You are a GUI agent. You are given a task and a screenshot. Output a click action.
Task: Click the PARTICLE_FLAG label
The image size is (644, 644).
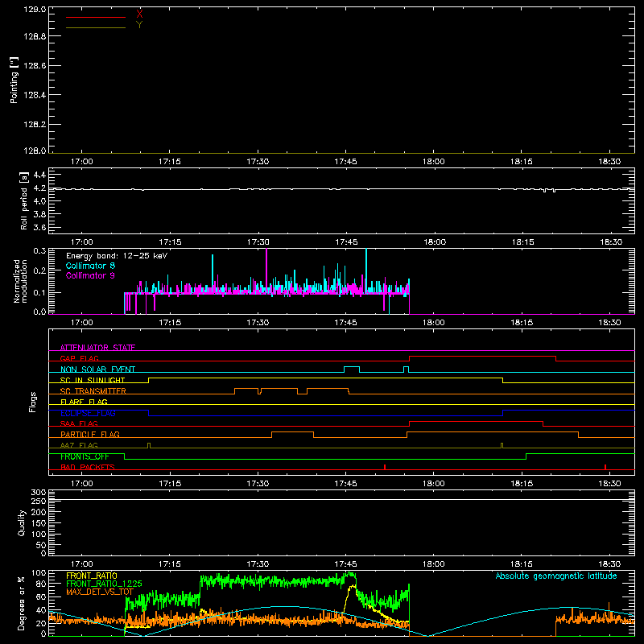click(90, 434)
